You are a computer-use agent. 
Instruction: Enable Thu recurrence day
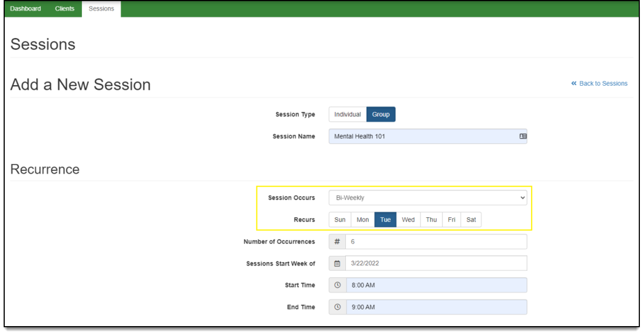431,220
